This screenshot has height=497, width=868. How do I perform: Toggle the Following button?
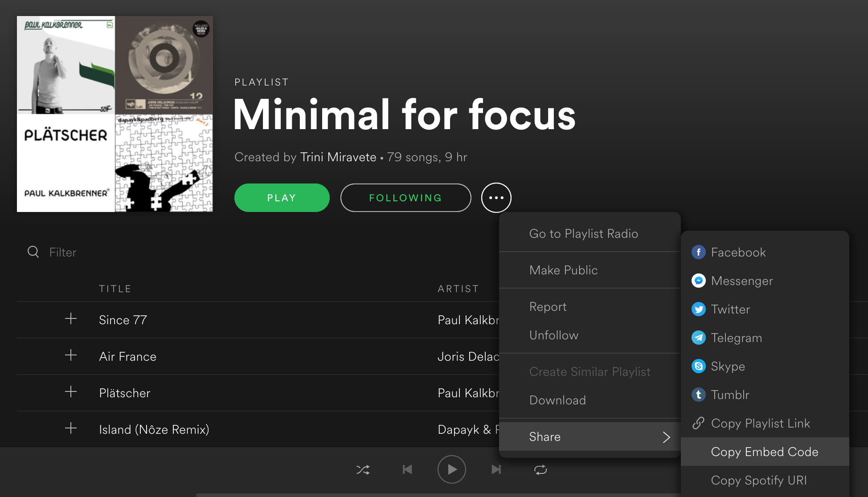(x=405, y=198)
